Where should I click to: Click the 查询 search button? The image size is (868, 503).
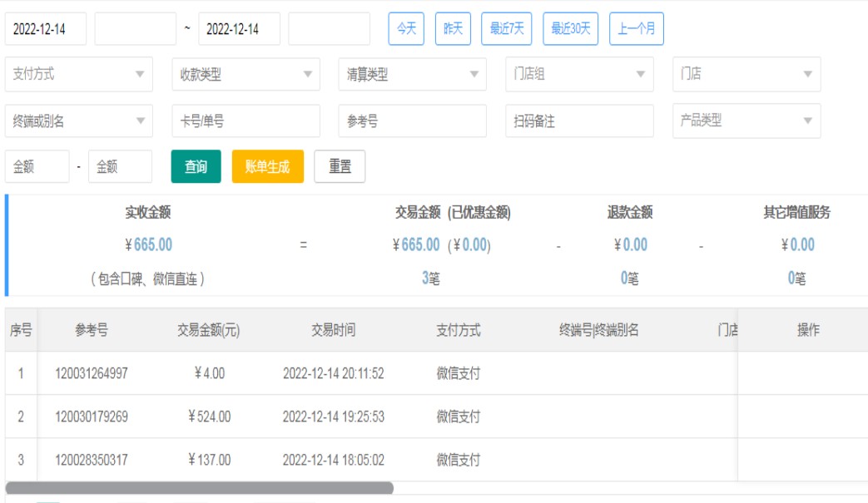coord(196,166)
